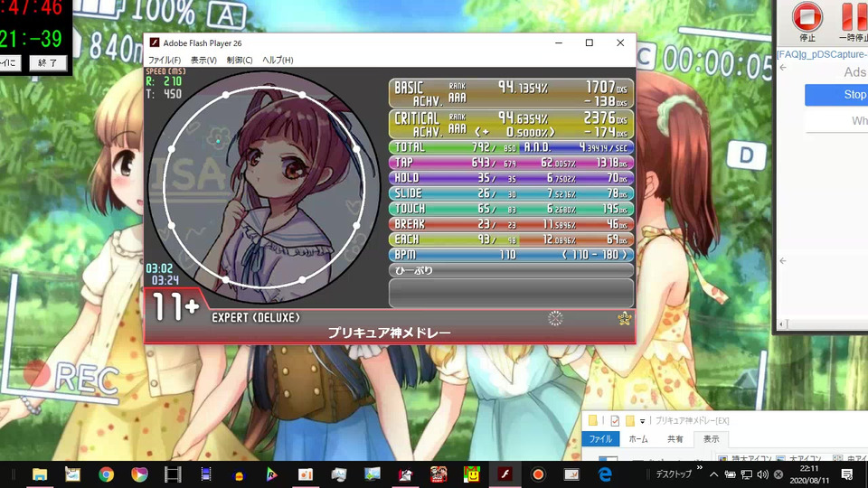
Task: Click the taskbar clock showing 22:11
Action: tap(809, 474)
